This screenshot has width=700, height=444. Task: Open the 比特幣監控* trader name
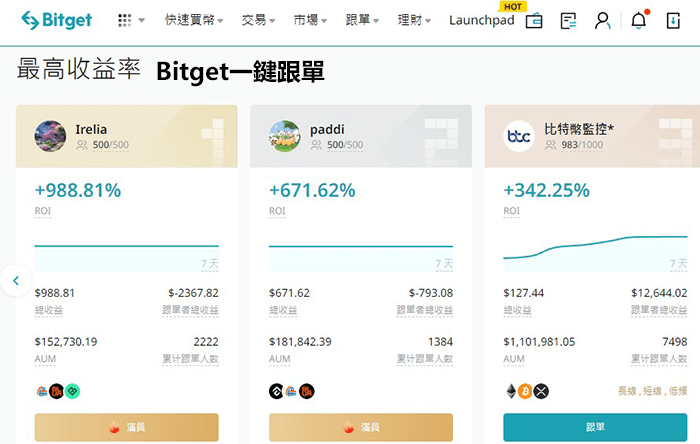click(x=579, y=129)
